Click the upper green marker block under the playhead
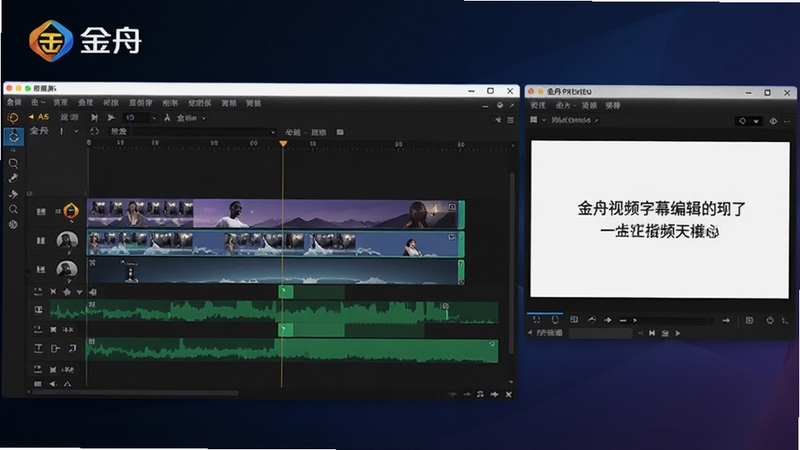This screenshot has height=450, width=800. tap(286, 292)
